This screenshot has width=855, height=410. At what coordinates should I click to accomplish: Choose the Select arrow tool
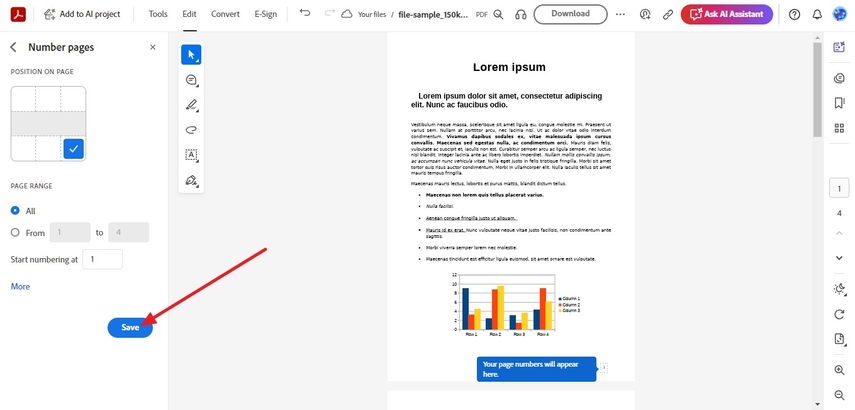pos(191,55)
